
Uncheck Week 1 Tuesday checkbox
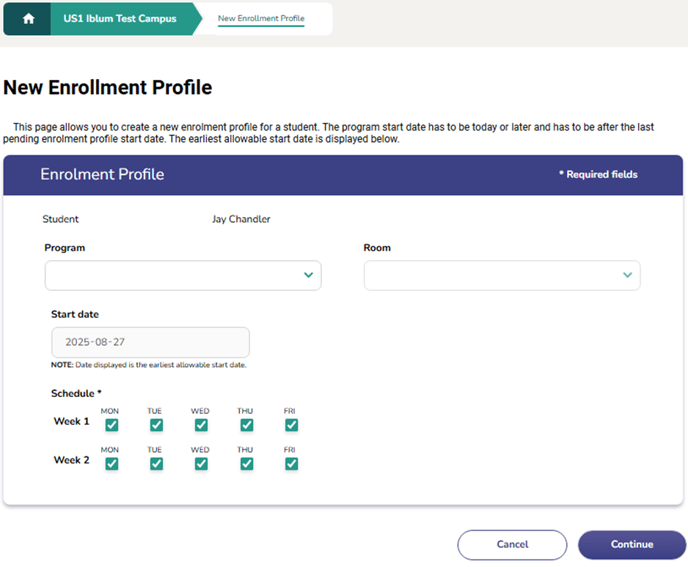point(156,425)
